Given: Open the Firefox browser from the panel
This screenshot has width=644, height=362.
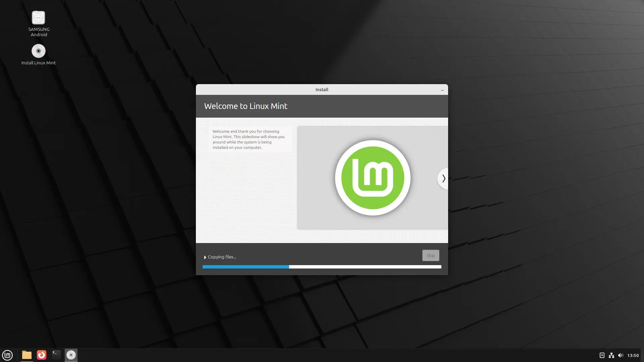Looking at the screenshot, I should [x=42, y=355].
